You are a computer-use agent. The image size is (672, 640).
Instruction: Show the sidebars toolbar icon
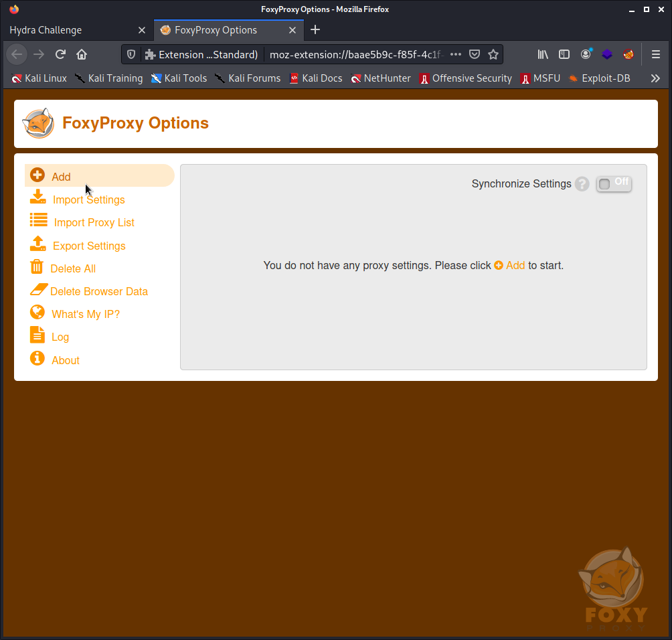tap(564, 54)
